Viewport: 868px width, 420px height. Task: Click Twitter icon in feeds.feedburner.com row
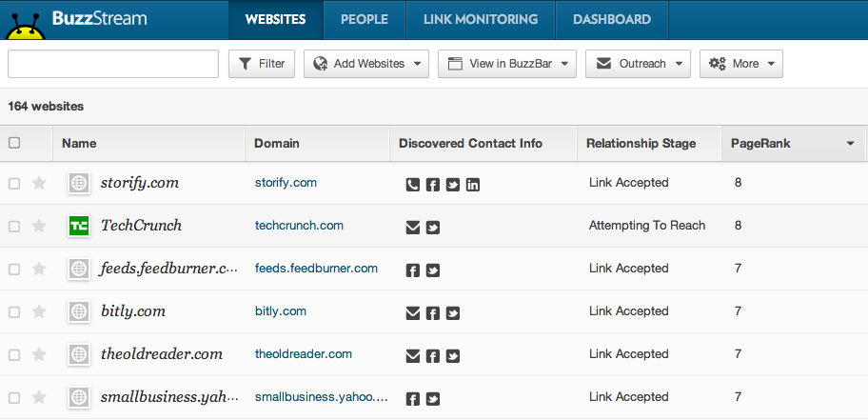click(433, 270)
